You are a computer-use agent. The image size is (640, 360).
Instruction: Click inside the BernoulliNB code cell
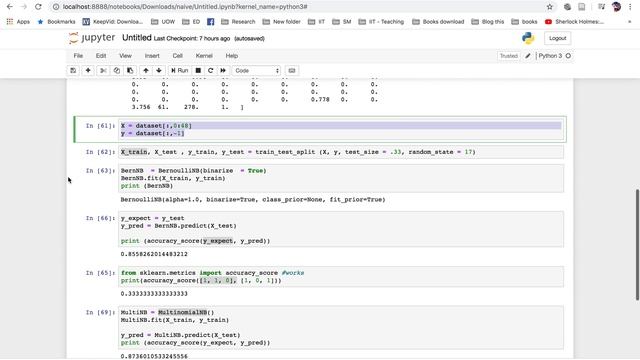coord(341,178)
